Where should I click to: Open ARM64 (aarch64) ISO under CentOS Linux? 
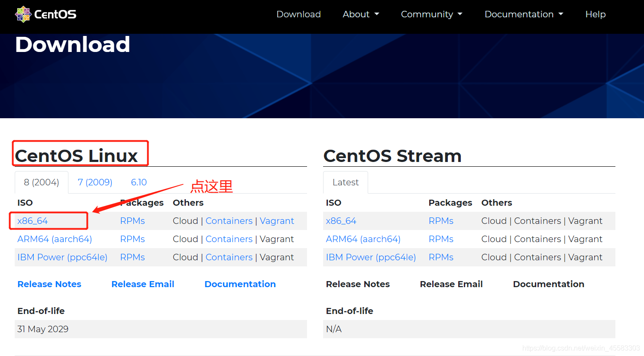click(55, 239)
